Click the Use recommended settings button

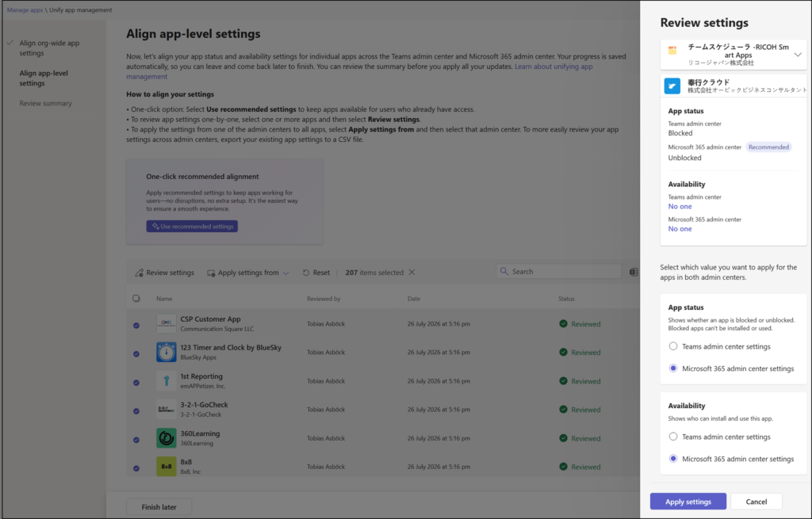point(192,226)
